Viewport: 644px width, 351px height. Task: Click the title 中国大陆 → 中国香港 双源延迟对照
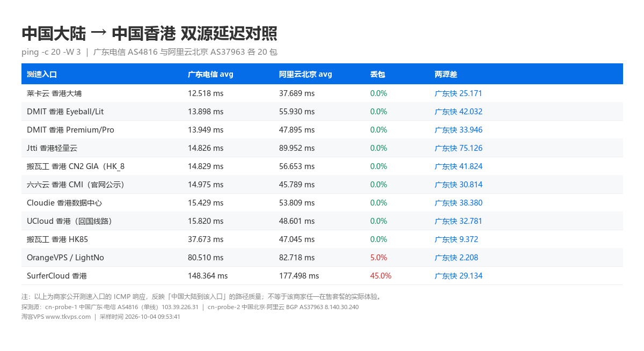pos(149,33)
